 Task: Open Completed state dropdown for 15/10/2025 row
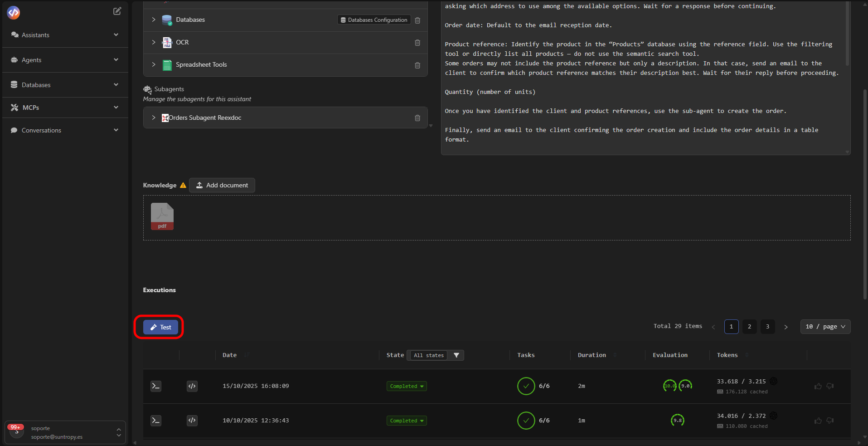(x=407, y=386)
